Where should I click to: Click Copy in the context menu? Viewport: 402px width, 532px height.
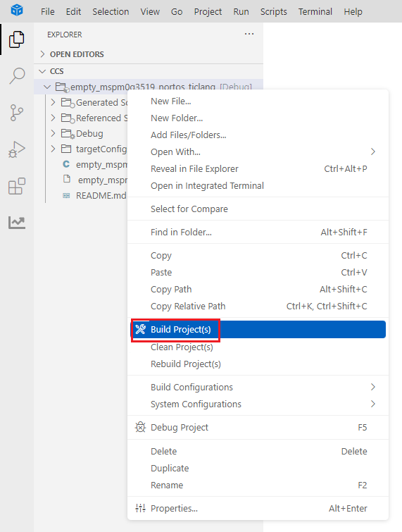tap(258, 256)
